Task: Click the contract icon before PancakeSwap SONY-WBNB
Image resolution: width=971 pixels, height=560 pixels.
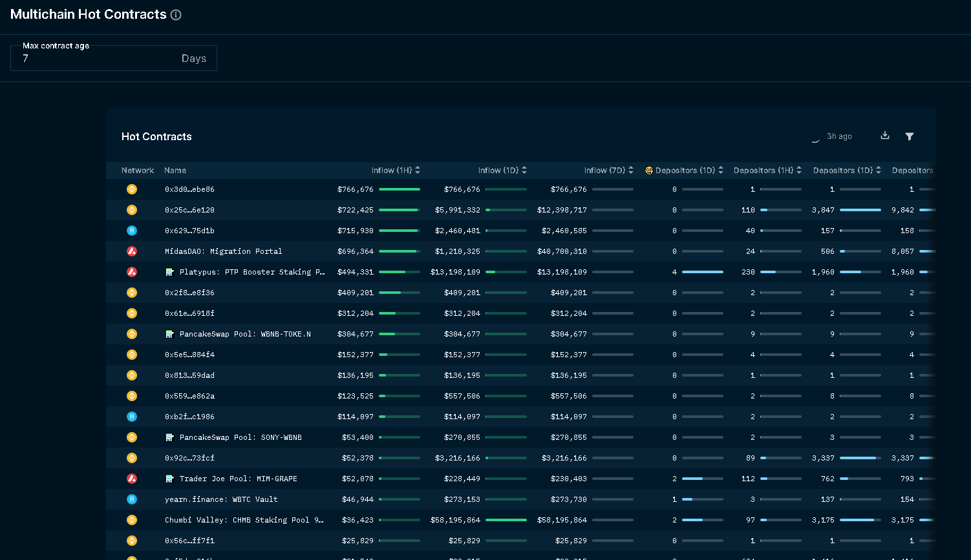Action: point(169,437)
